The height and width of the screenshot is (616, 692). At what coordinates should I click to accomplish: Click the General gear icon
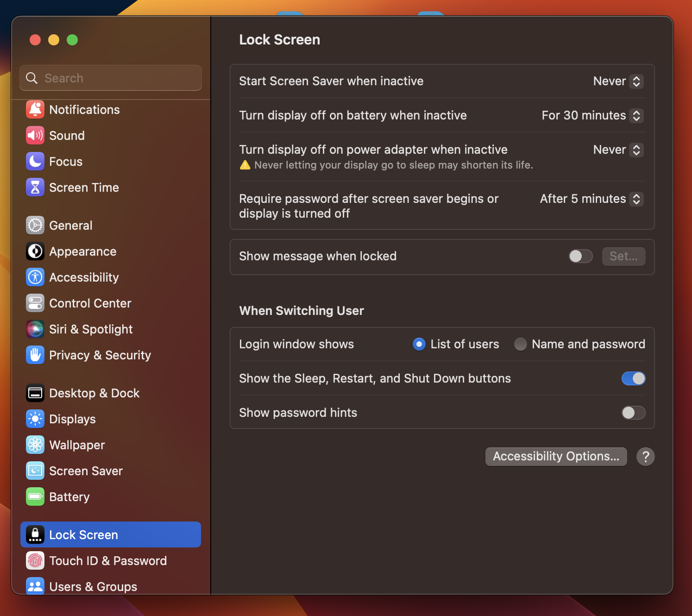(x=35, y=226)
